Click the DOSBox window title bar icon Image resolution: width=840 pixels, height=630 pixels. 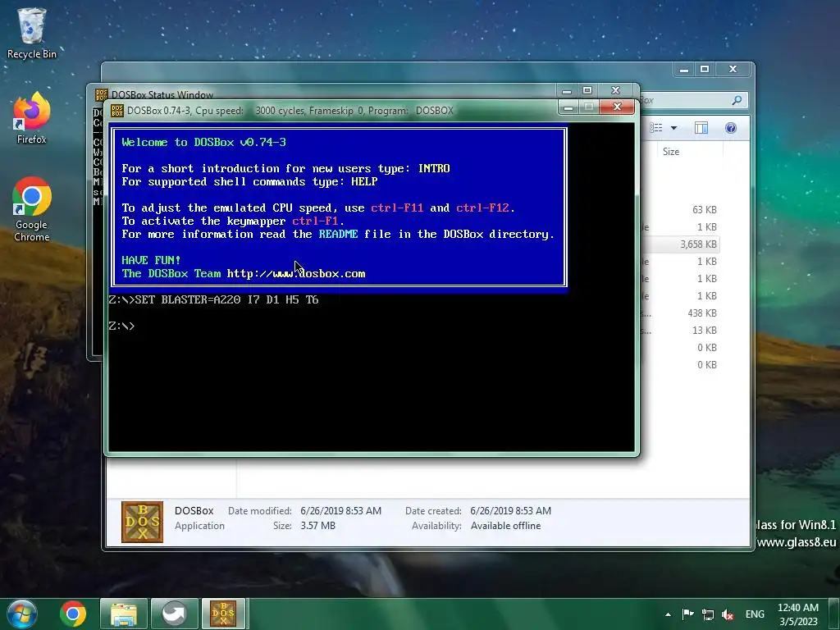(117, 111)
